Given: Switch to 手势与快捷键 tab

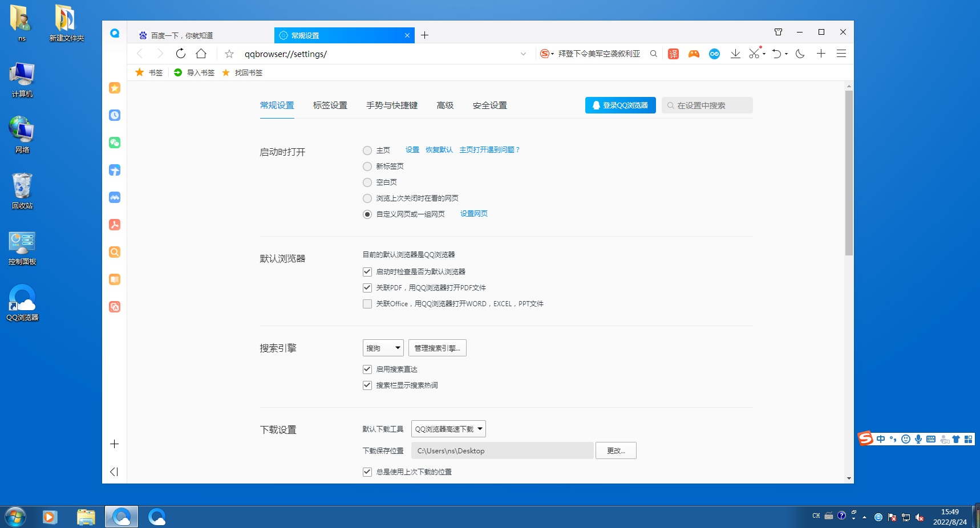Looking at the screenshot, I should [392, 105].
